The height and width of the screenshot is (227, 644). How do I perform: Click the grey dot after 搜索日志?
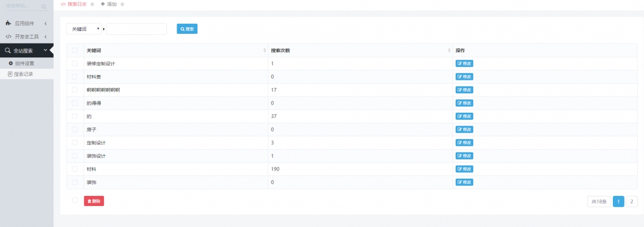coord(92,4)
